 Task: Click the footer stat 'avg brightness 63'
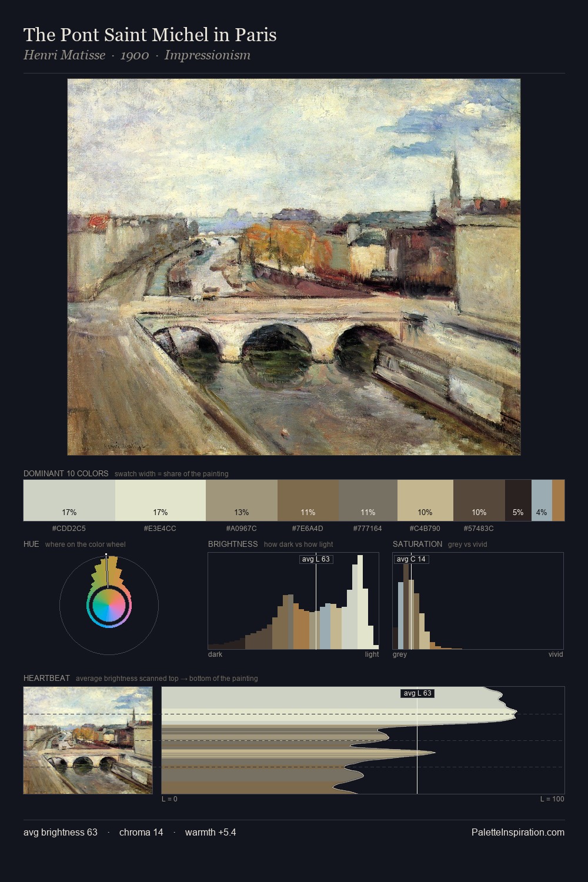pos(61,833)
